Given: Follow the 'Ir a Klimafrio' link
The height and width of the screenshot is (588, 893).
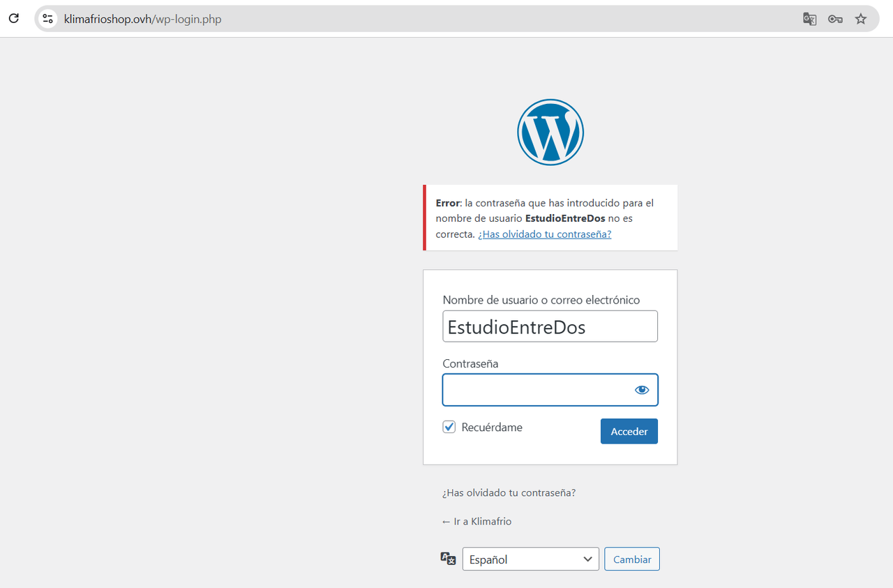Looking at the screenshot, I should pos(477,521).
